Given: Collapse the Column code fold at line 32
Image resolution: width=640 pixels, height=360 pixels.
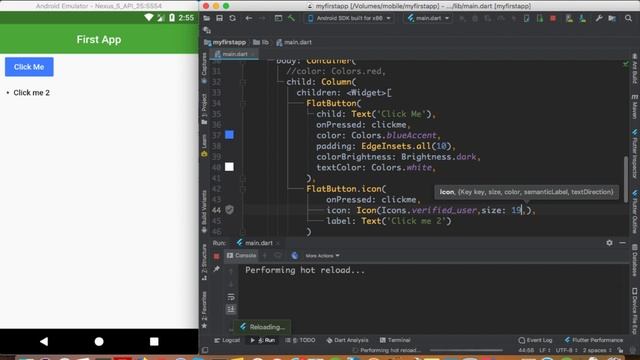Looking at the screenshot, I should 243,82.
